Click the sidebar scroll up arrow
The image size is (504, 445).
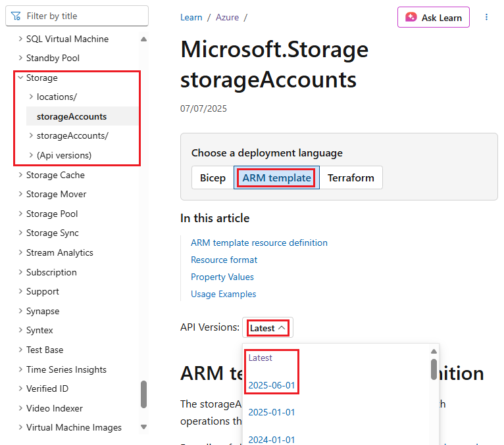143,39
